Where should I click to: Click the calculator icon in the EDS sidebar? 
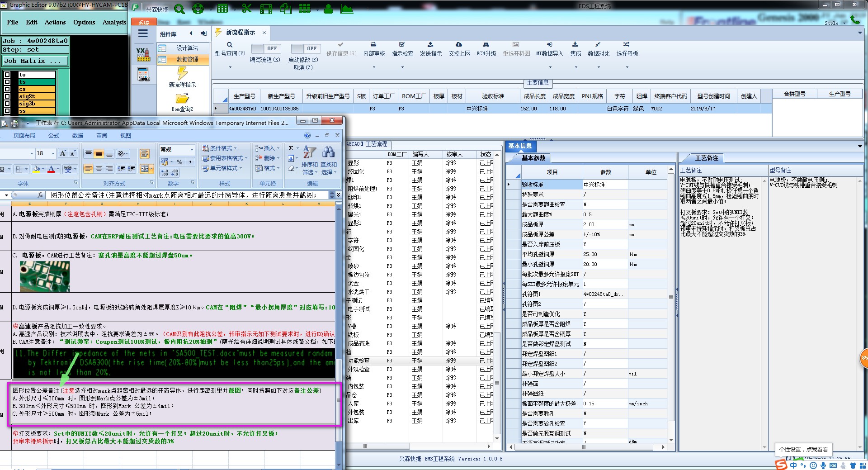tap(143, 75)
